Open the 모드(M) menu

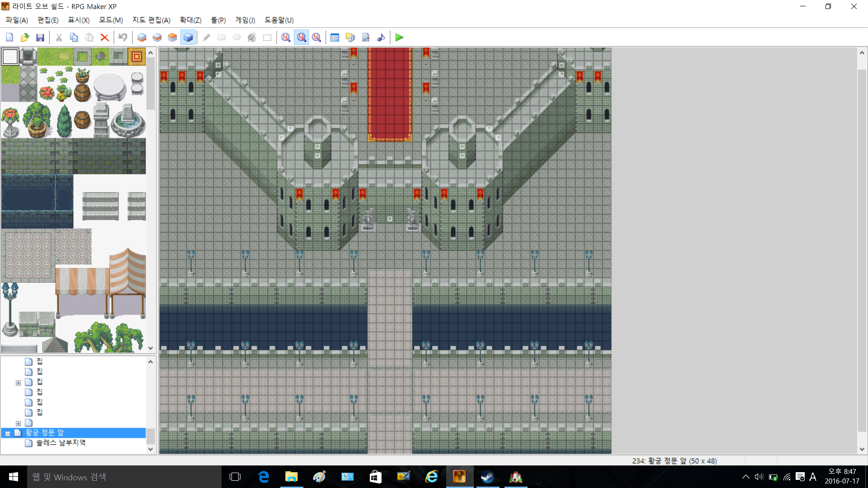tap(111, 20)
